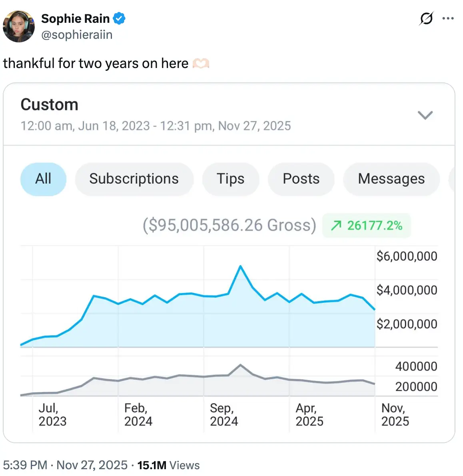Viewport: 463px width, 476px height.
Task: Open the @sophieraiin handle link
Action: point(77,35)
